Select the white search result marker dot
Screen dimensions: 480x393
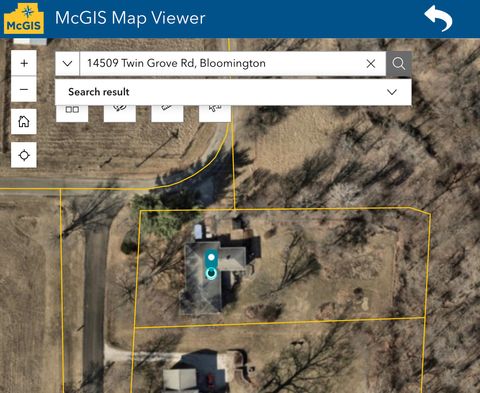click(211, 257)
